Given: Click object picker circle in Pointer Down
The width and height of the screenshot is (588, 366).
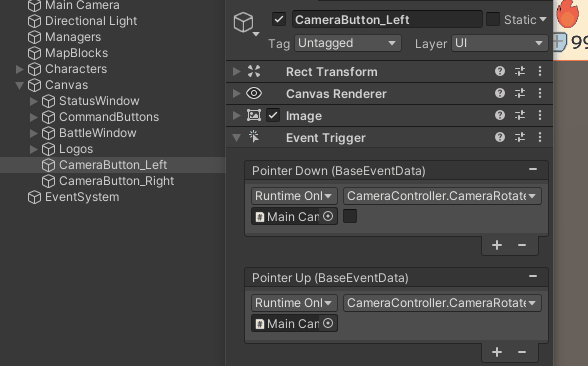Looking at the screenshot, I should 328,216.
